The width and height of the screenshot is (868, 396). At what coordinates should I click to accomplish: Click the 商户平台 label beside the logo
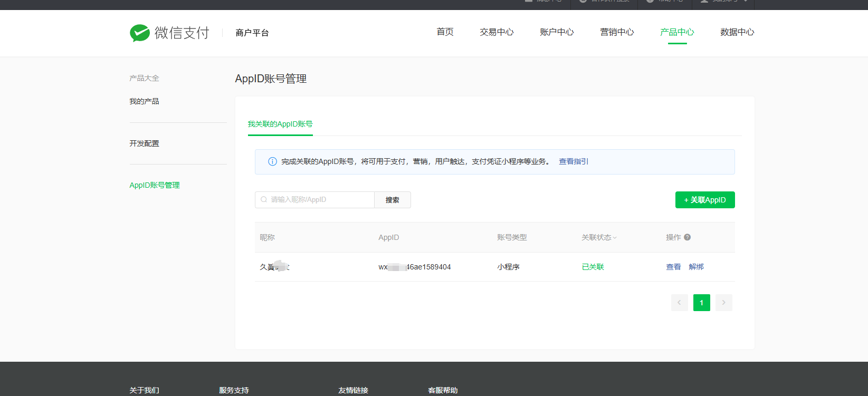click(252, 33)
